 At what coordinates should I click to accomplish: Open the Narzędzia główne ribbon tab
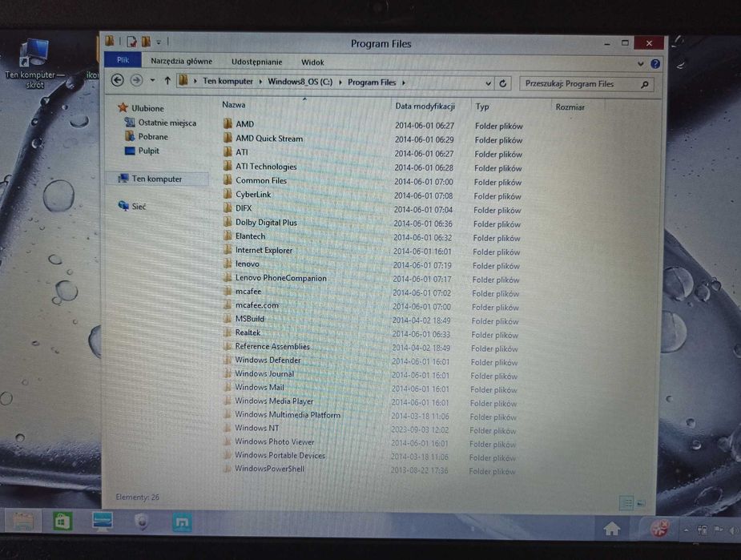click(x=182, y=61)
